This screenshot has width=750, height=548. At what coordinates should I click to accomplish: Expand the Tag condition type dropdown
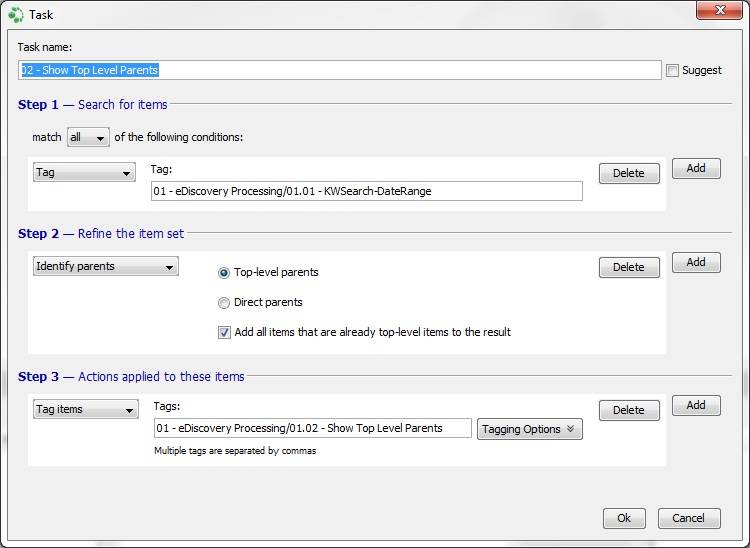(x=84, y=172)
